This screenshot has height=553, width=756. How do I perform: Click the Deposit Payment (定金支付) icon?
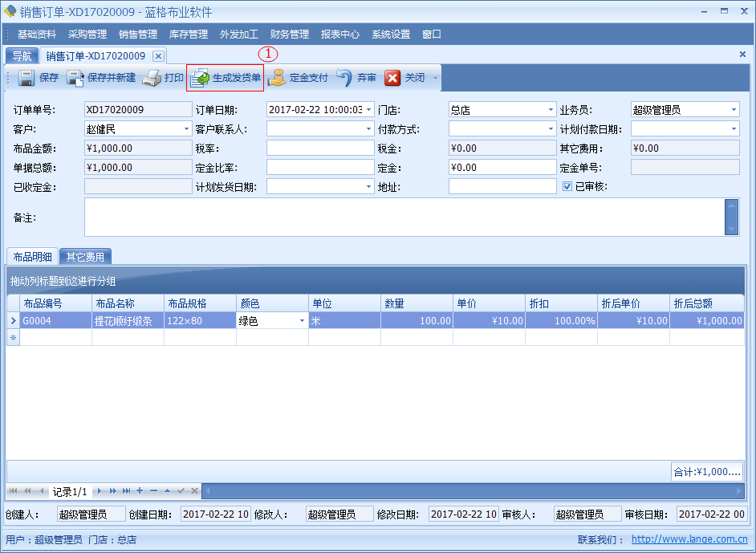coord(277,78)
